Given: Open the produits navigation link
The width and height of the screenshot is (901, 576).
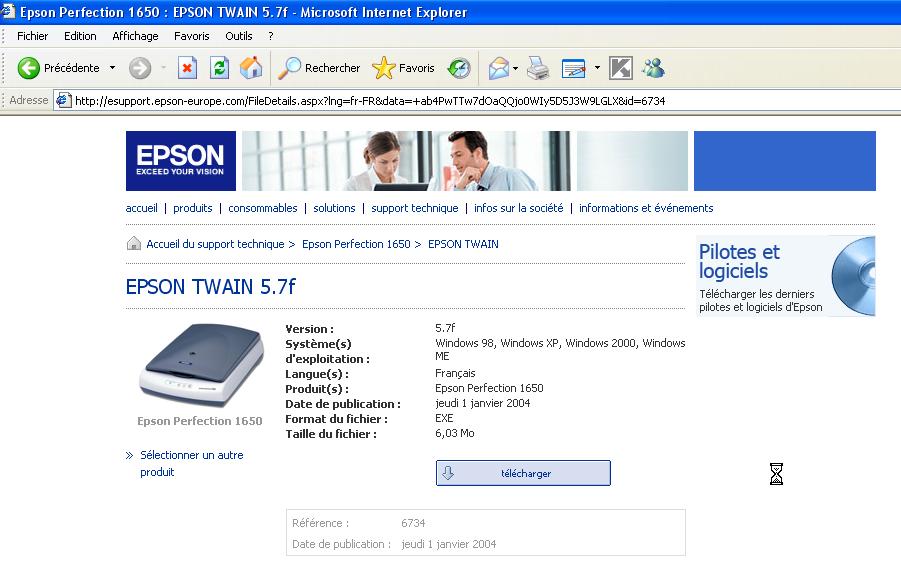Looking at the screenshot, I should click(x=192, y=208).
